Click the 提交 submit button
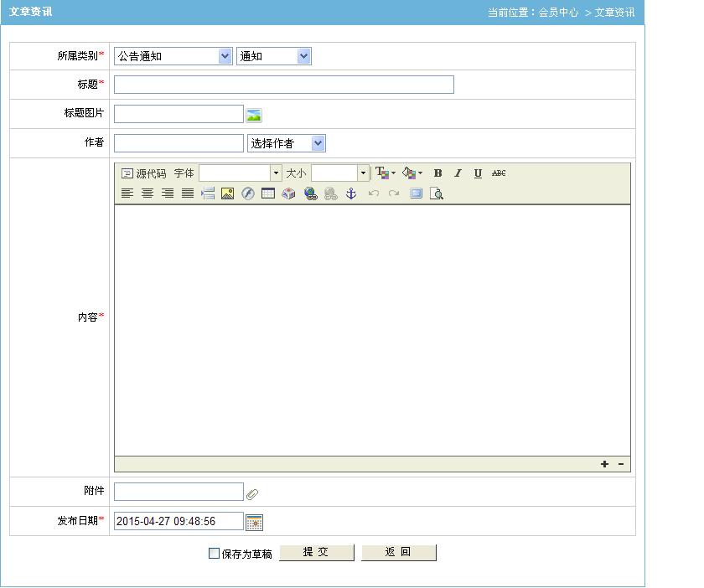Viewport: 704px width, 588px height. (x=316, y=553)
